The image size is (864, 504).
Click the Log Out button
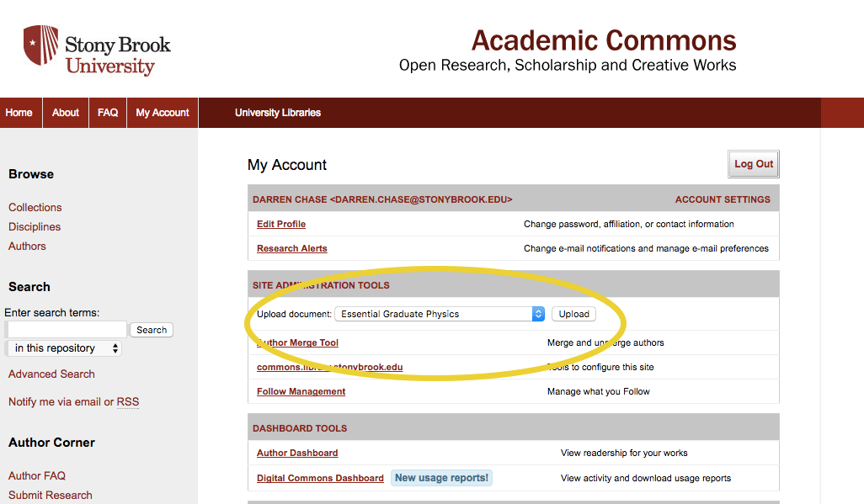[x=753, y=164]
